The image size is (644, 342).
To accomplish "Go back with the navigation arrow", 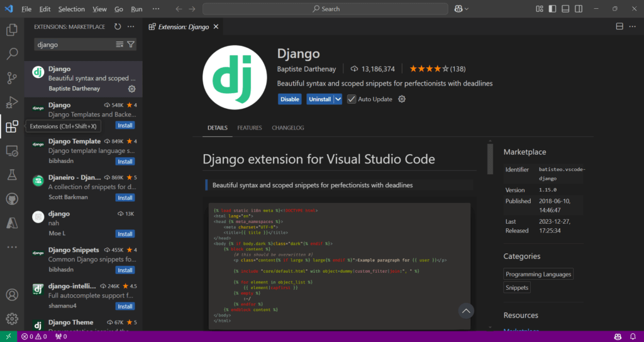I will (x=179, y=9).
